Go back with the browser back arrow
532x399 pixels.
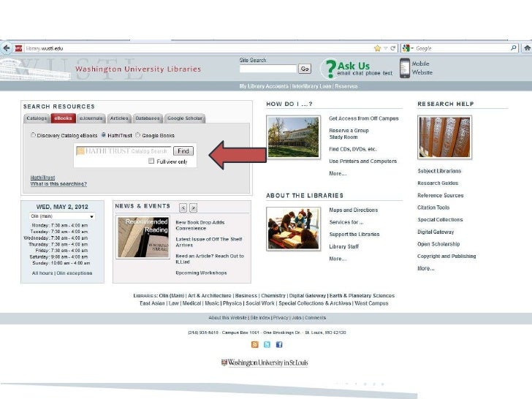tap(6, 48)
